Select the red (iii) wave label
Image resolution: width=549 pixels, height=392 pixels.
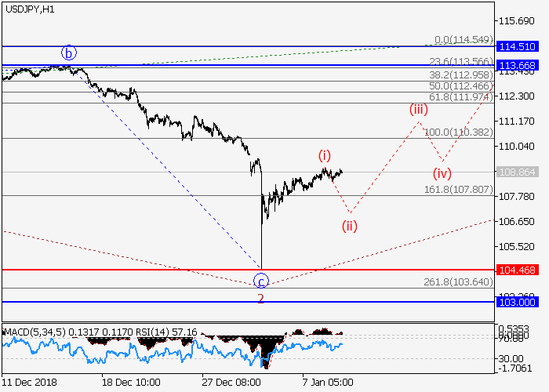click(418, 109)
